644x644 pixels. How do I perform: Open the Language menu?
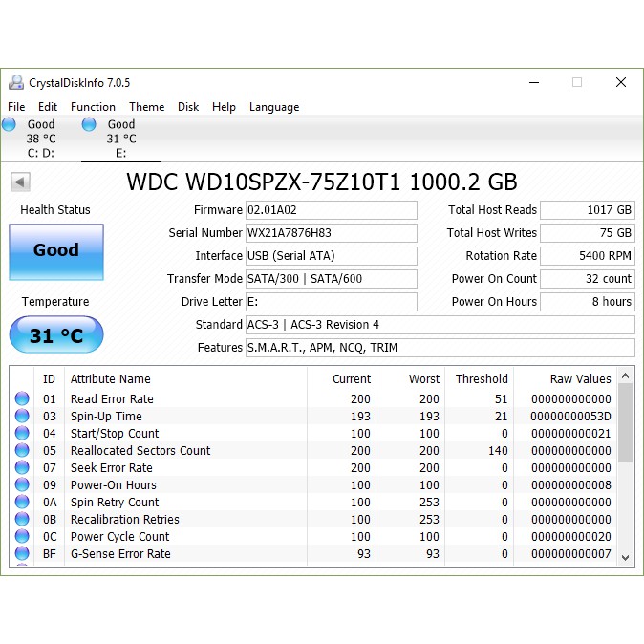[x=274, y=107]
